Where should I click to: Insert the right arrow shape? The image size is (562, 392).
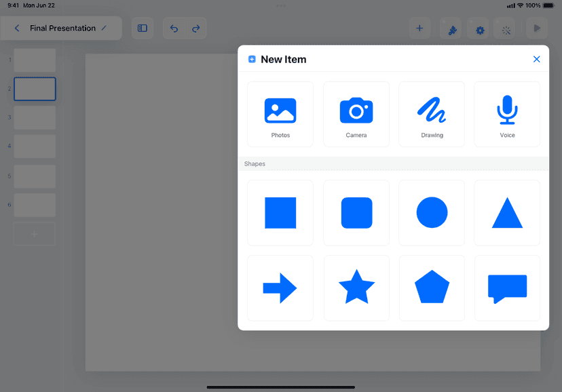(x=280, y=288)
